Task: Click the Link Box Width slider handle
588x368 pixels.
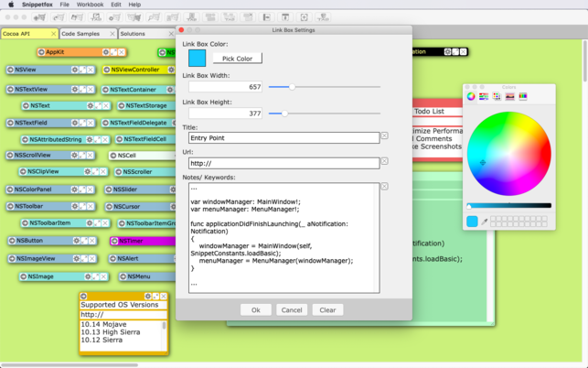Action: click(292, 87)
